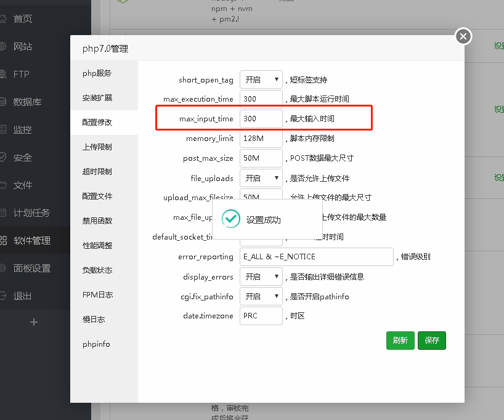Select the 配置修改 tab

[104, 123]
